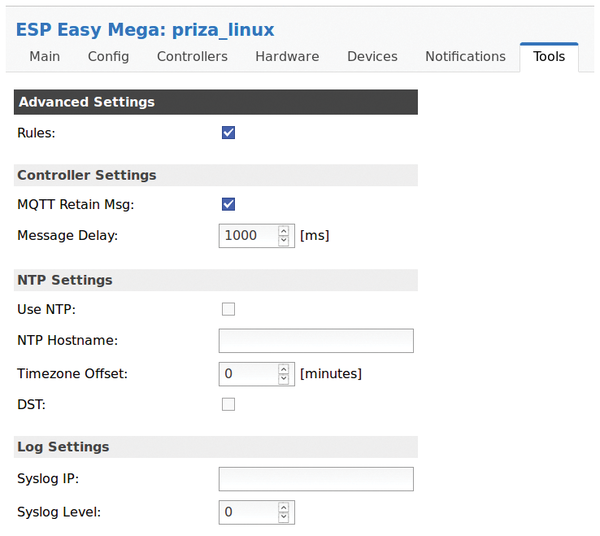
Task: Click the ESP Easy Mega page title
Action: pos(145,30)
